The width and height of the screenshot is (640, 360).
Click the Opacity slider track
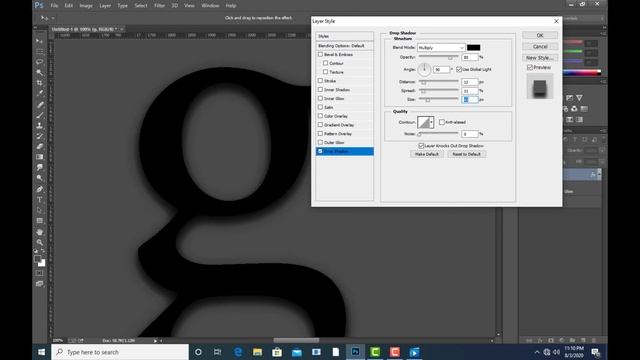(x=439, y=57)
